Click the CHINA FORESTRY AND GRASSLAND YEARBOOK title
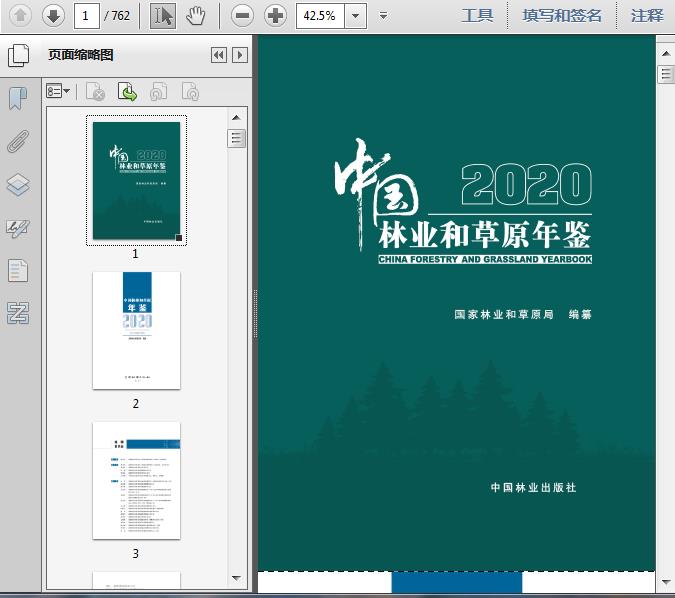This screenshot has width=675, height=598. coord(485,259)
